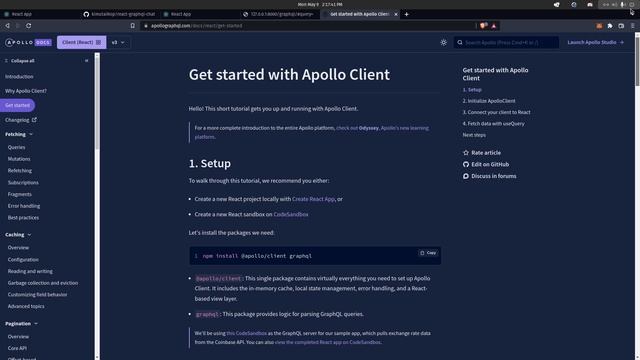Open the Mutations page
Screen dimensions: 640x360
click(x=19, y=159)
